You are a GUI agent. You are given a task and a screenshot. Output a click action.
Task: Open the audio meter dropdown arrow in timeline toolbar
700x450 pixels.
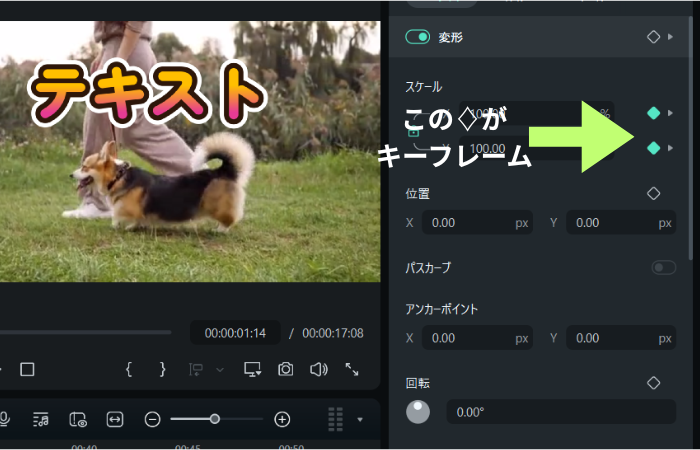pos(360,419)
